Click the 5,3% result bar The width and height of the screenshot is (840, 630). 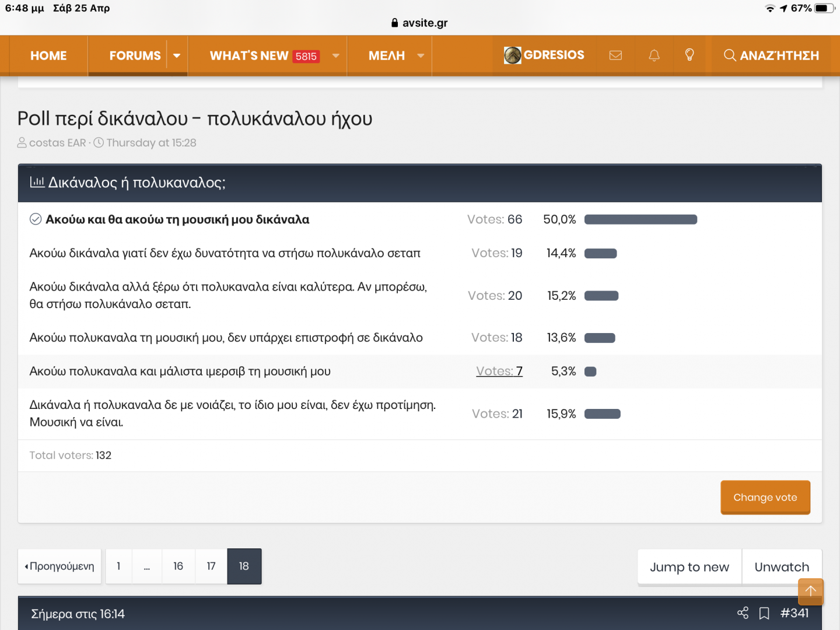590,372
